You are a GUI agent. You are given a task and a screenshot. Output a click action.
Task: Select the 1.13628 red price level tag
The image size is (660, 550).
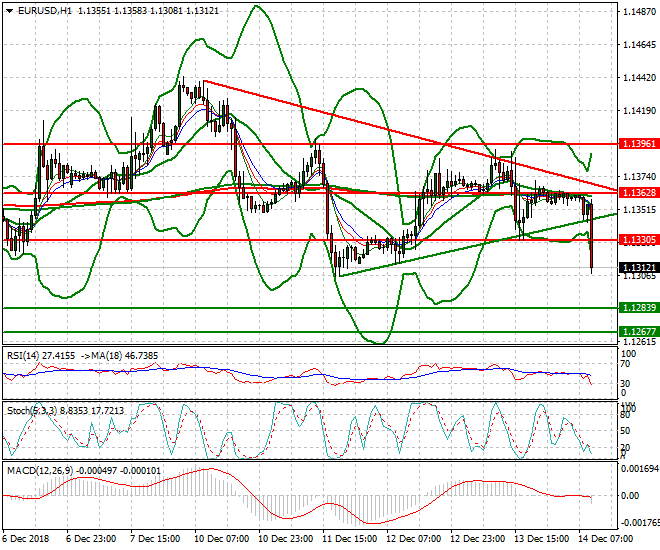[638, 191]
